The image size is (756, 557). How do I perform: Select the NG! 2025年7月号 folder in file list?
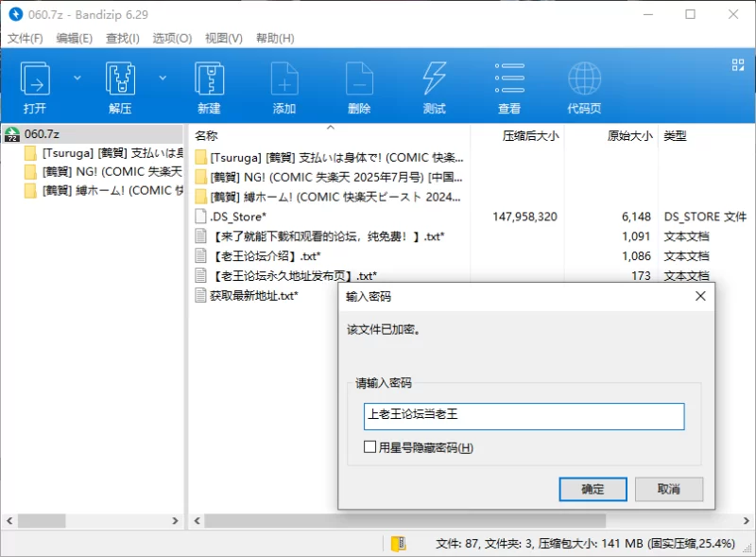(x=329, y=178)
